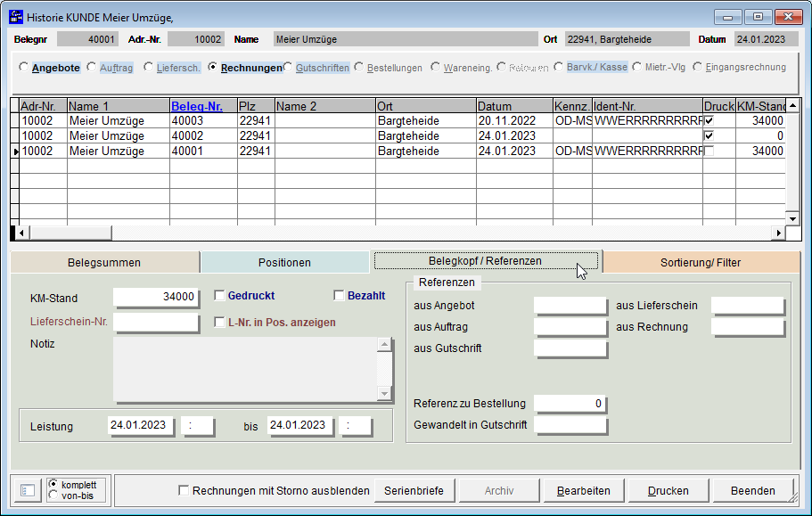The width and height of the screenshot is (812, 516).
Task: Click into the KM-Stand input field
Action: click(x=155, y=297)
